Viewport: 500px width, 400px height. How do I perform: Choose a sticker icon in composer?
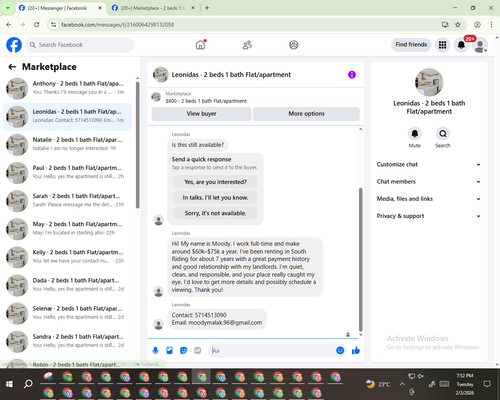pos(183,350)
